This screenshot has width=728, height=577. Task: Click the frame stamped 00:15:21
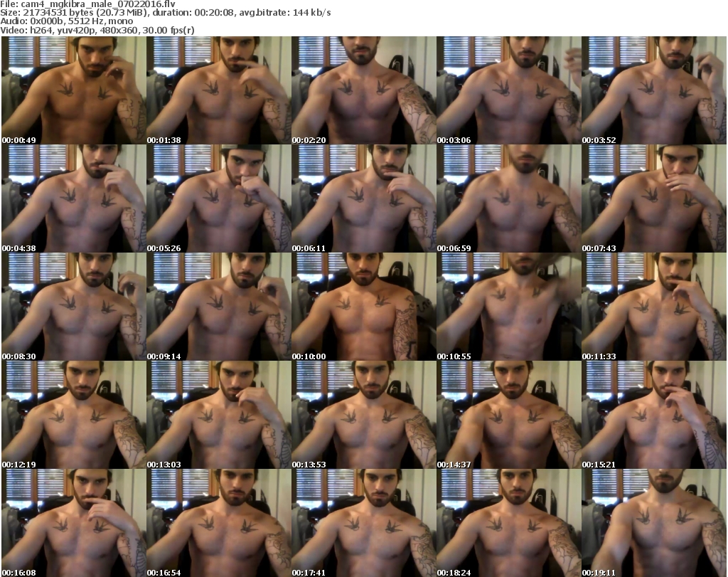click(x=654, y=415)
